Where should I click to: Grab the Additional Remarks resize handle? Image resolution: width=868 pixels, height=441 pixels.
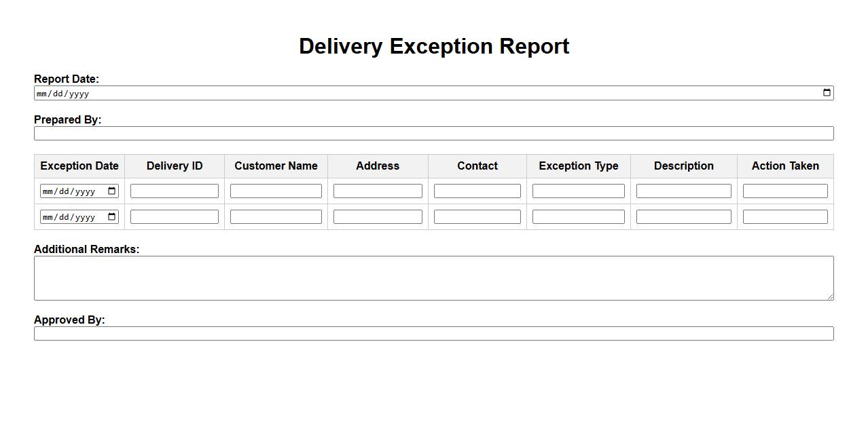coord(830,296)
